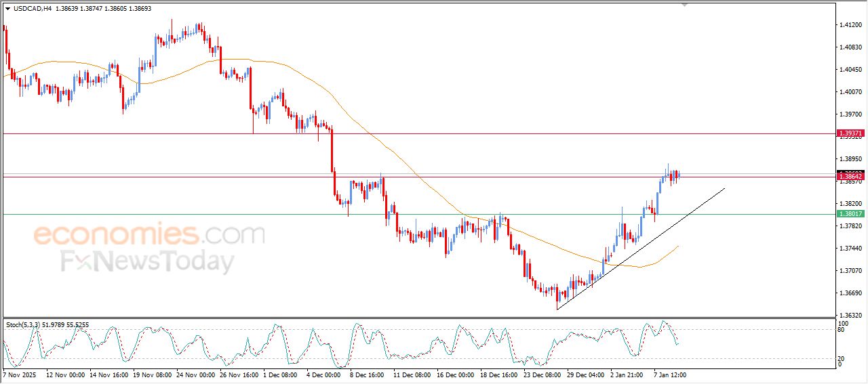Screen dimensions: 868x384
Task: Click the 4 Dec 00:00 time label
Action: [323, 375]
